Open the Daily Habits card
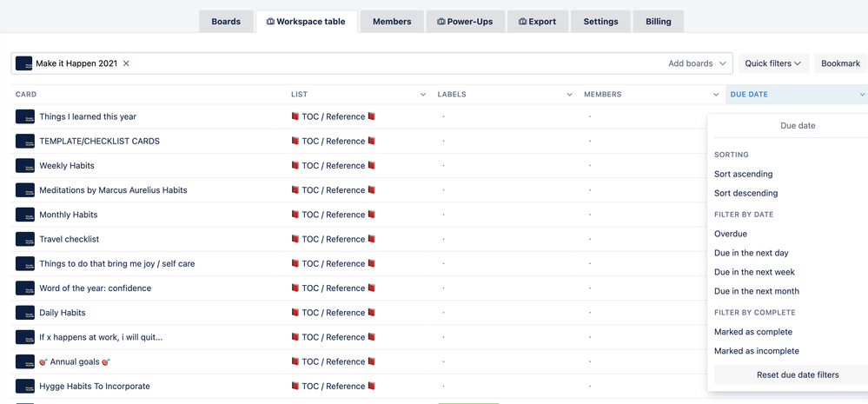This screenshot has height=404, width=868. tap(62, 313)
